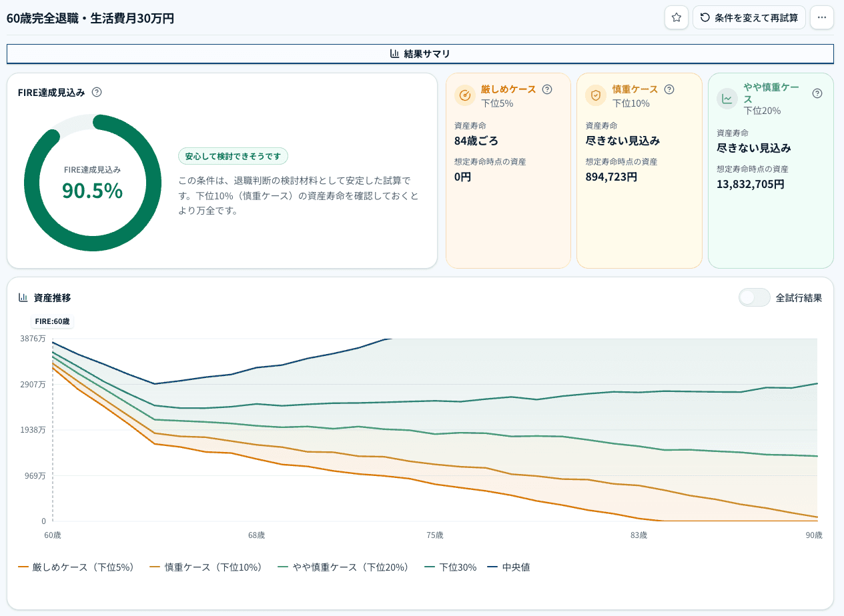Click the やや慎重ケース chart icon
The height and width of the screenshot is (616, 844).
pyautogui.click(x=727, y=99)
